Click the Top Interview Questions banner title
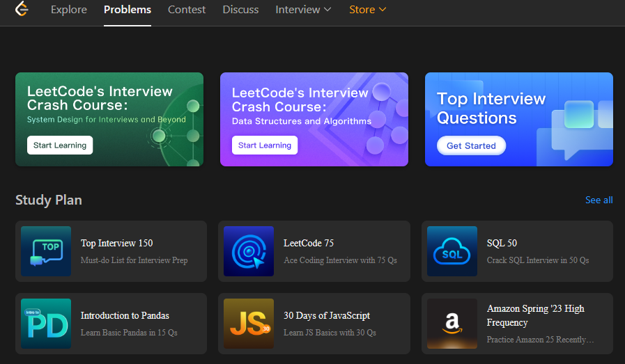This screenshot has height=364, width=625. (x=491, y=108)
